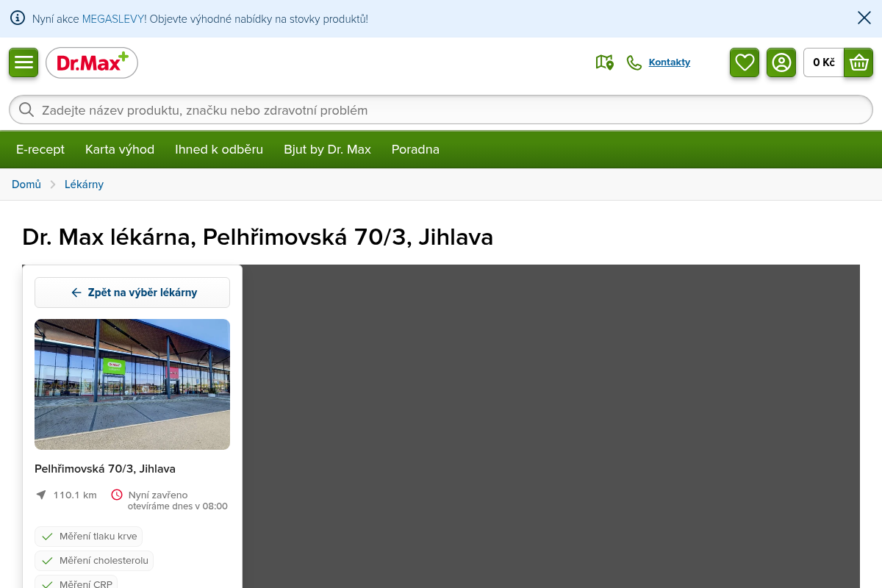Open the pharmacy storefront photo

click(132, 384)
